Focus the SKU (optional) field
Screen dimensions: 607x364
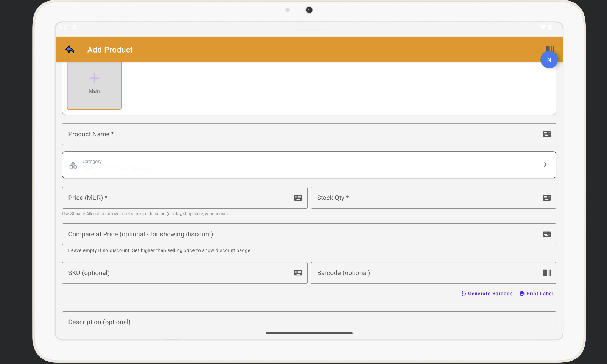pyautogui.click(x=185, y=273)
